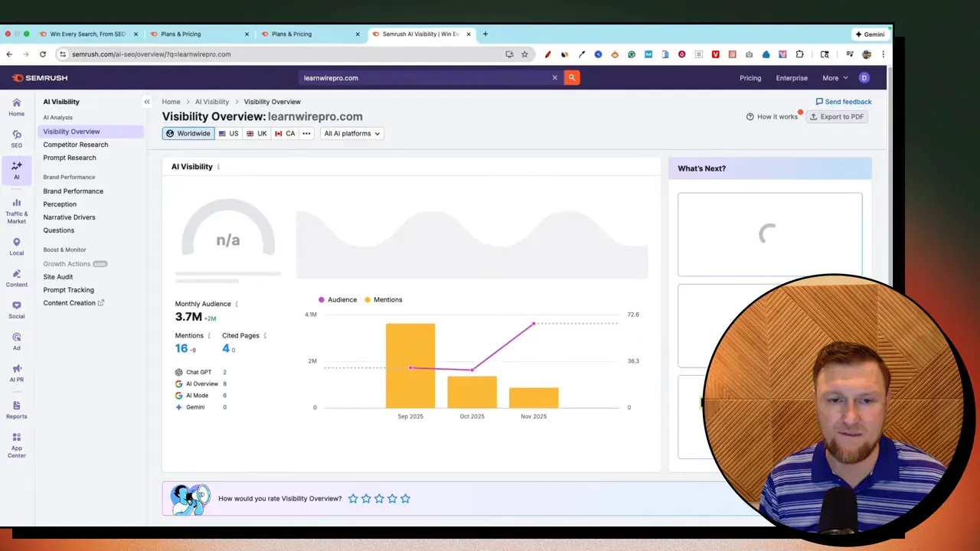The height and width of the screenshot is (551, 980).
Task: Open the Social section
Action: coord(16,311)
